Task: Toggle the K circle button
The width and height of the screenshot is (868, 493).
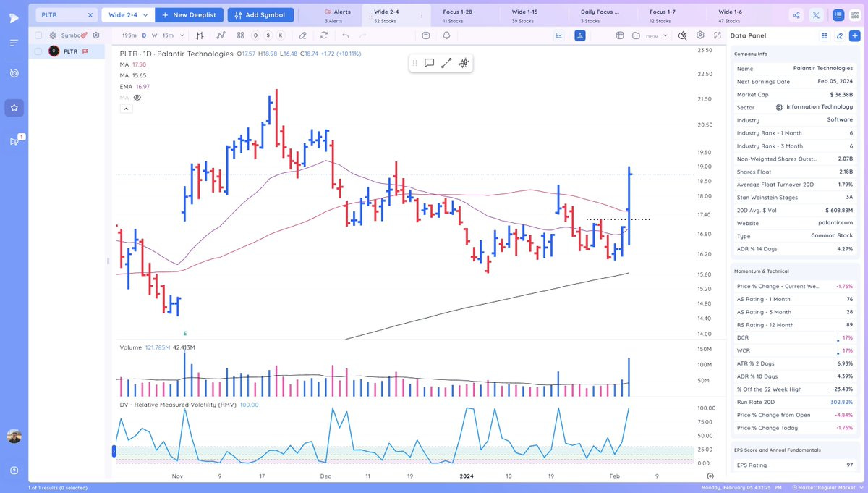Action: pyautogui.click(x=279, y=35)
